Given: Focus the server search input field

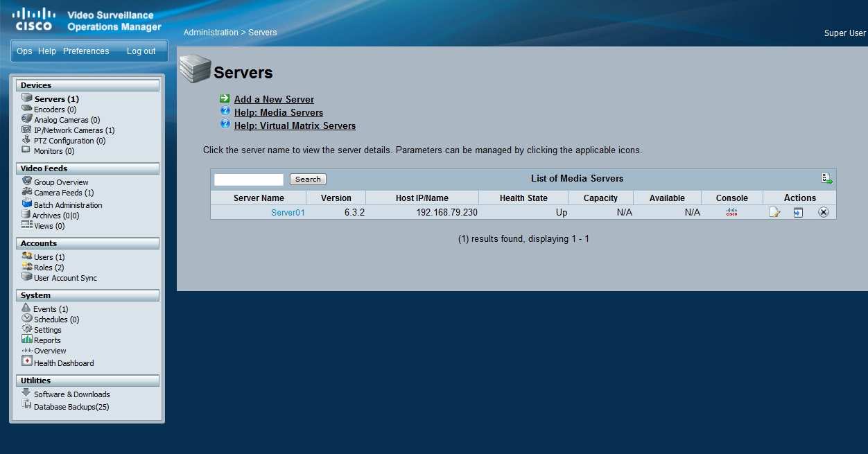Looking at the screenshot, I should (249, 180).
